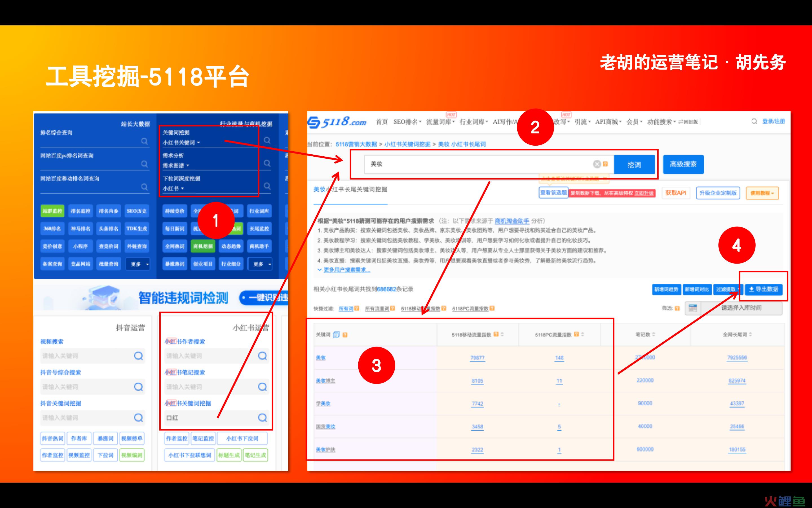Open 小红书 dropdown under 下拉词深度挖掘
This screenshot has height=508, width=812.
click(173, 189)
